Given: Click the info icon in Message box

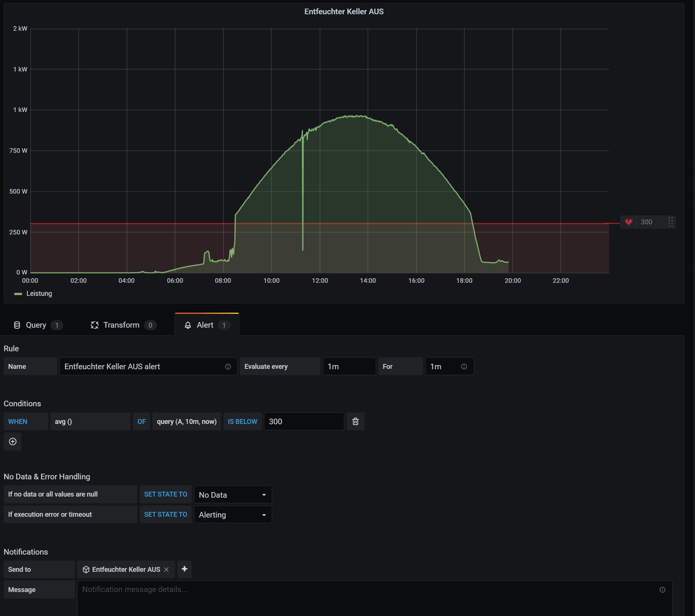Looking at the screenshot, I should 662,590.
